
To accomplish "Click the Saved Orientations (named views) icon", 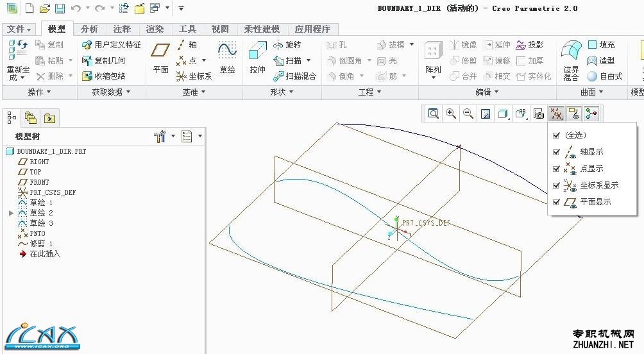I will point(521,114).
